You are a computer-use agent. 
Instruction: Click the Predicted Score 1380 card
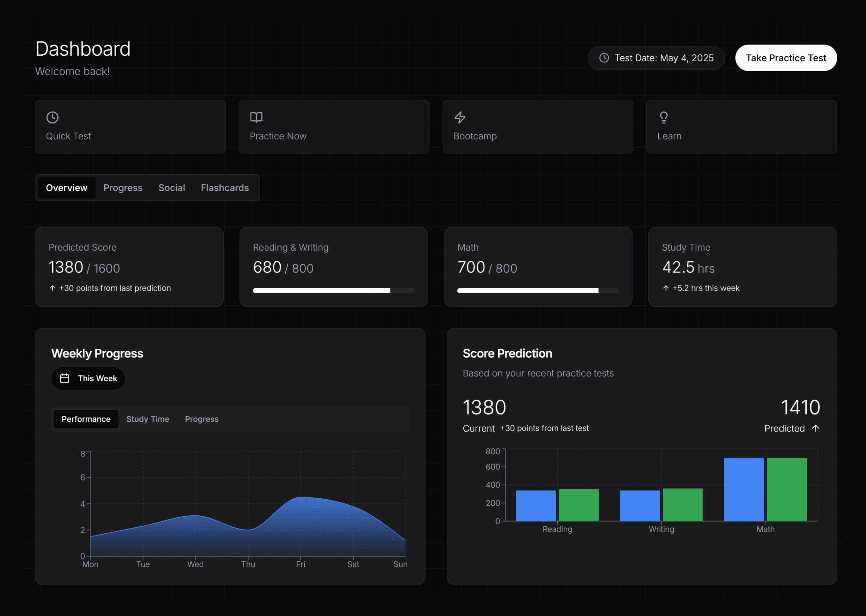(x=129, y=267)
